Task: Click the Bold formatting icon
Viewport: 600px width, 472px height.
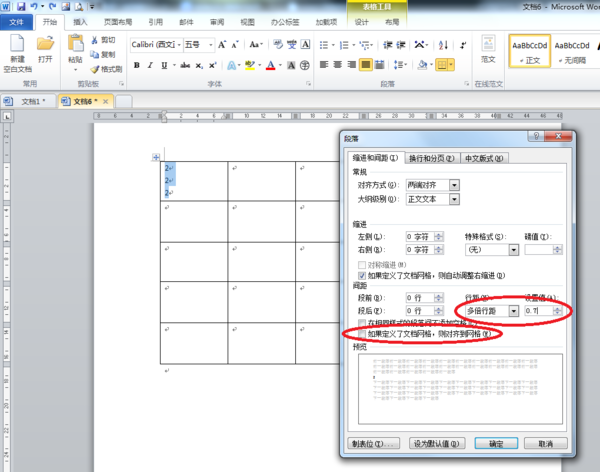Action: point(137,65)
